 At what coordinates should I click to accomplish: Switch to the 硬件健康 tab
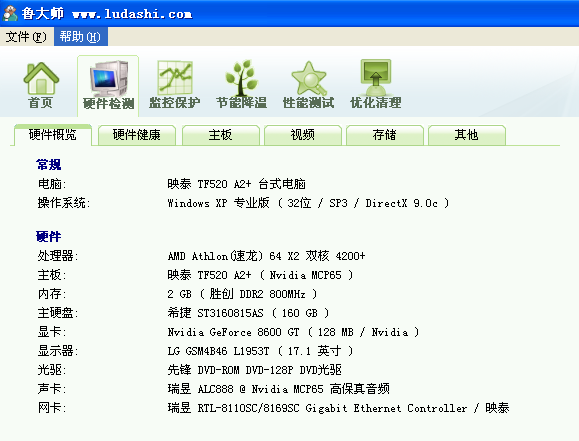point(137,135)
